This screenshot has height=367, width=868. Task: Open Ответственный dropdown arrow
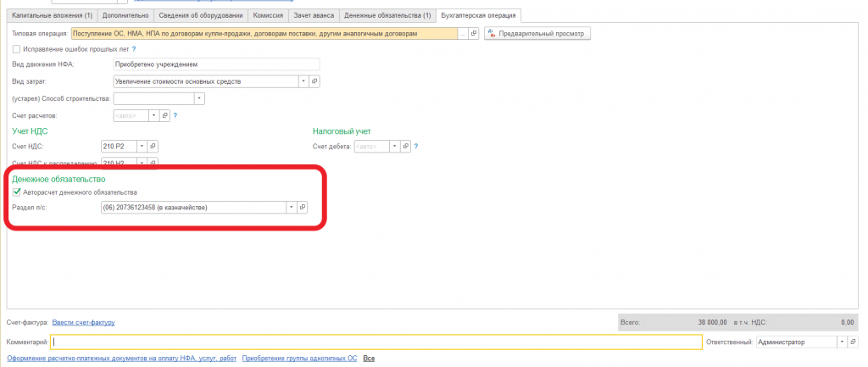coord(842,342)
